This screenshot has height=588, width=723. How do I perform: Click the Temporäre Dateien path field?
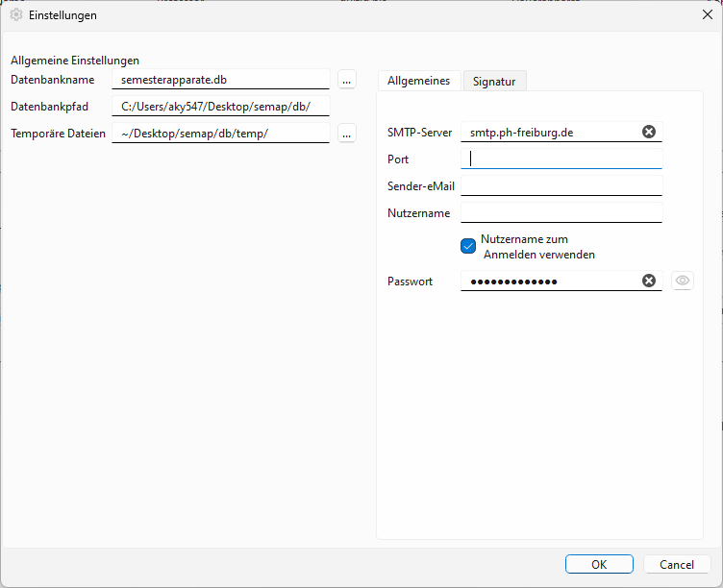click(221, 134)
